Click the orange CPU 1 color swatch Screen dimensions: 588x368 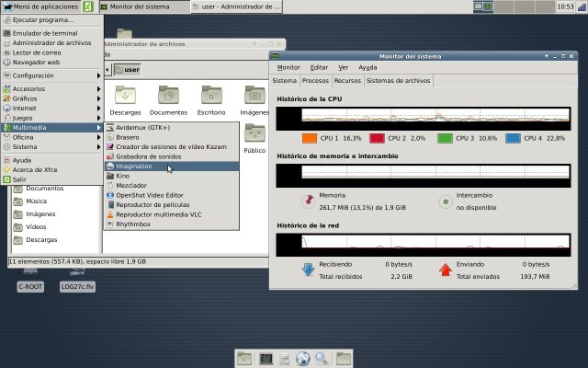click(309, 138)
